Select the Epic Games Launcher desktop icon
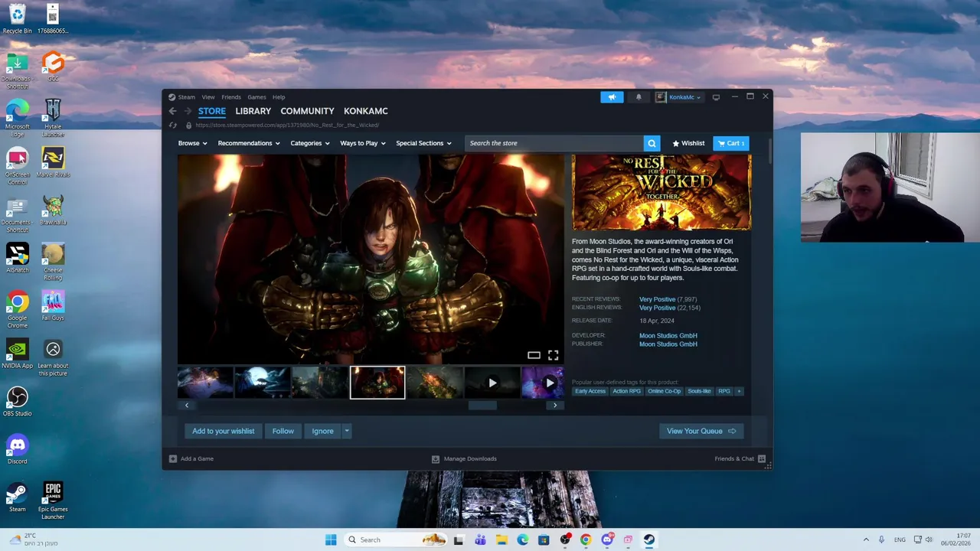Viewport: 980px width, 551px height. [53, 501]
